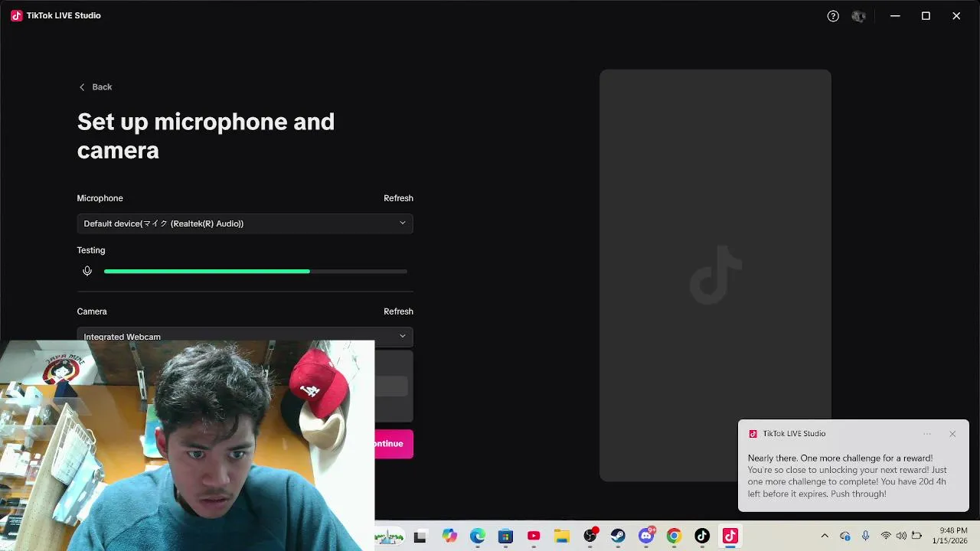
Task: Click the microphone testing icon
Action: point(87,271)
